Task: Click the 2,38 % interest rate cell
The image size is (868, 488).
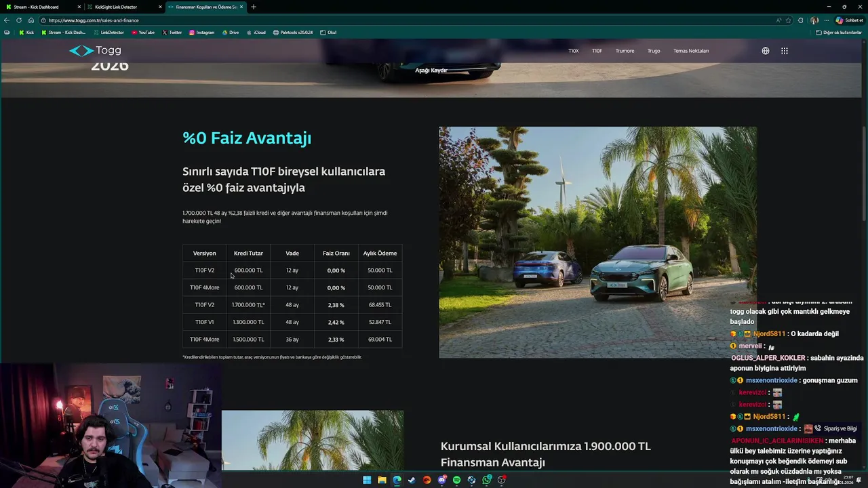Action: 336,305
